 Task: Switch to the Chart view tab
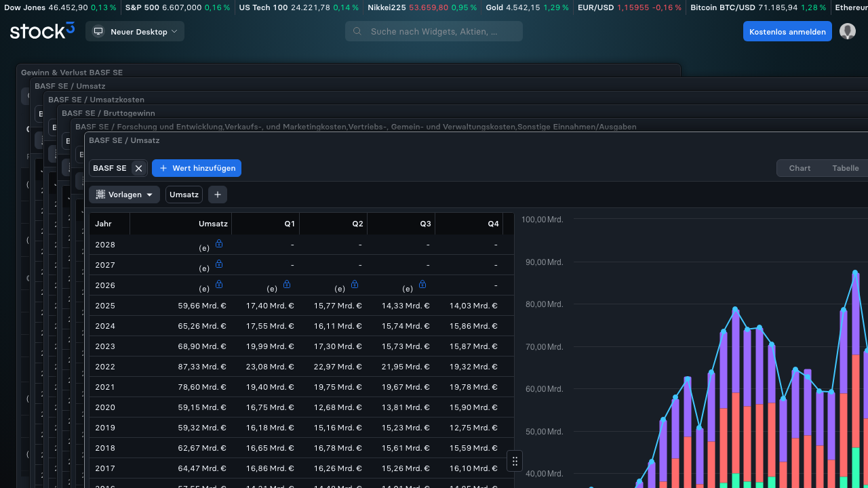coord(800,168)
